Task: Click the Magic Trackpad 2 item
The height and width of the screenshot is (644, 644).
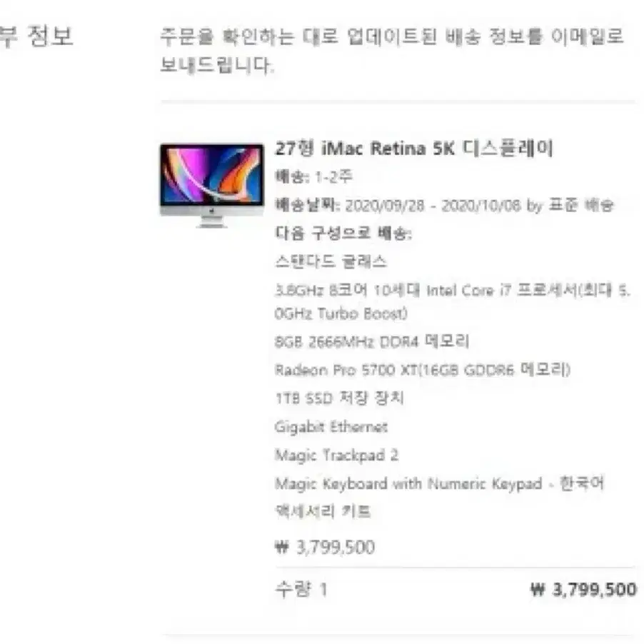Action: pos(337,455)
